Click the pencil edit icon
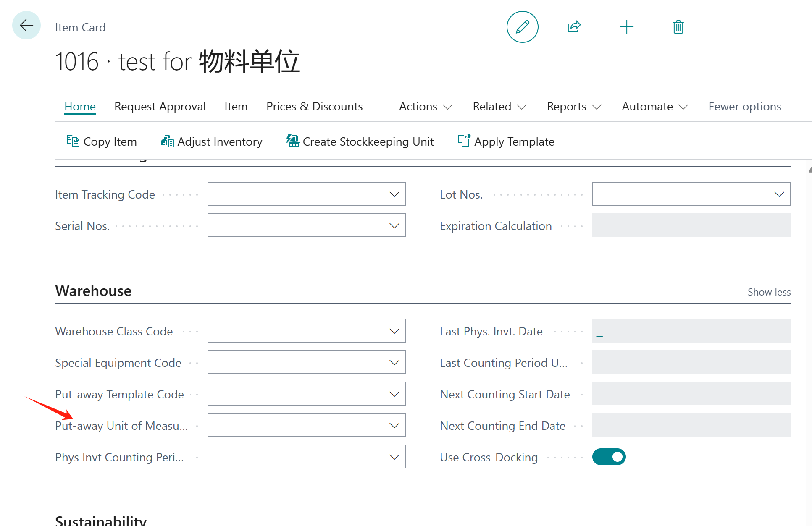 [522, 27]
